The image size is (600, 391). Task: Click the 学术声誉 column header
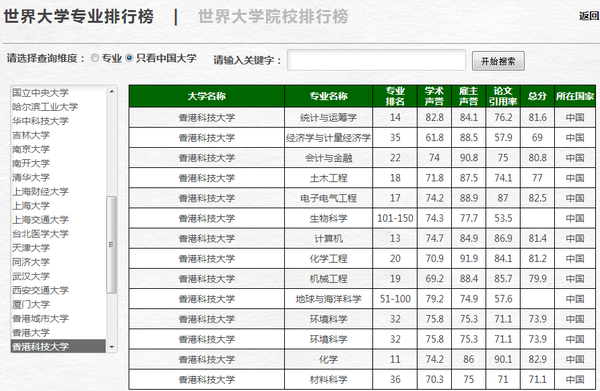coord(434,96)
